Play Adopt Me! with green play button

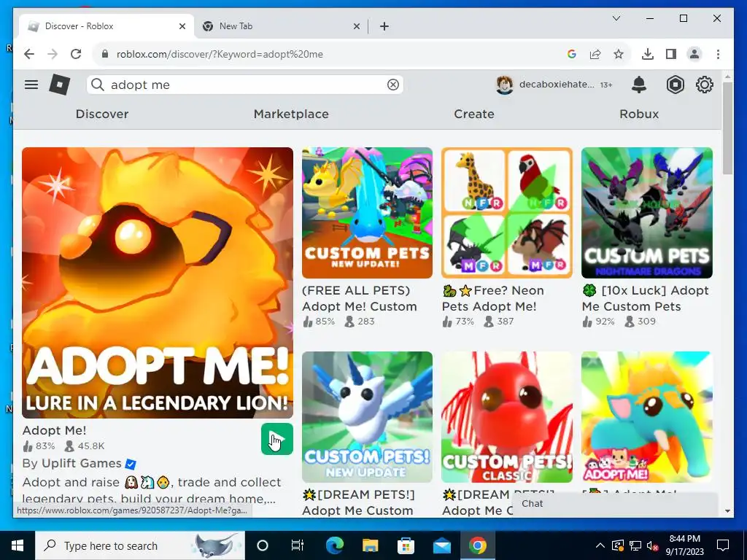coord(276,438)
